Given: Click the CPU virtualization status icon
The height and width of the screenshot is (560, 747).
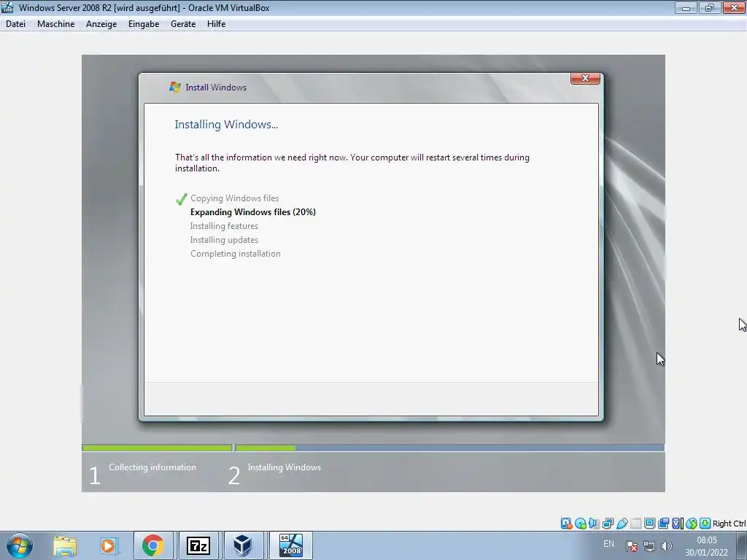Looking at the screenshot, I should pyautogui.click(x=677, y=524).
